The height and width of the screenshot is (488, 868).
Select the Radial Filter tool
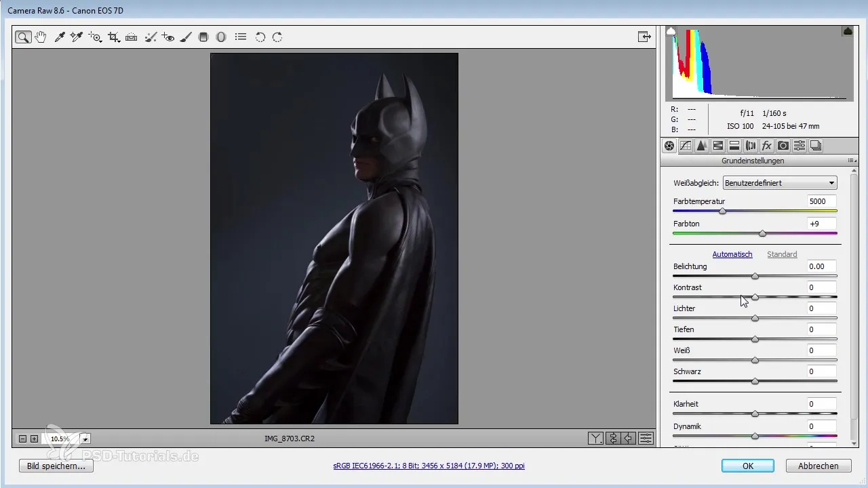pos(220,37)
